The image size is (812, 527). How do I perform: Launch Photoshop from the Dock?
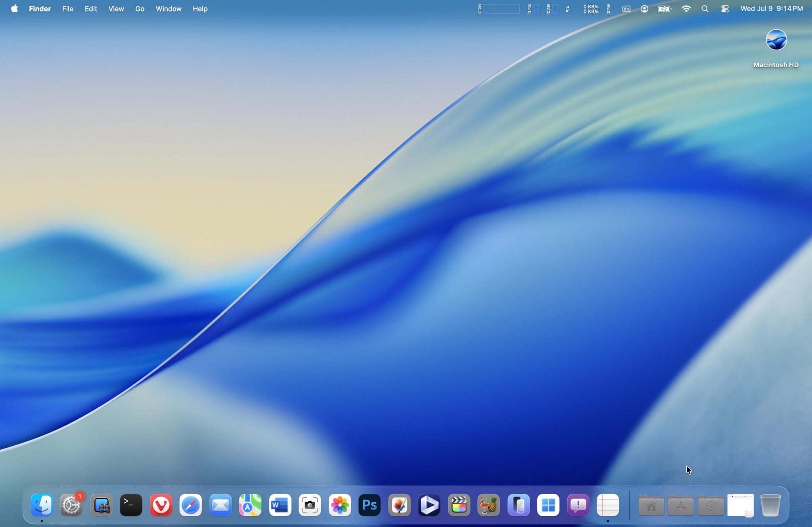[x=370, y=505]
